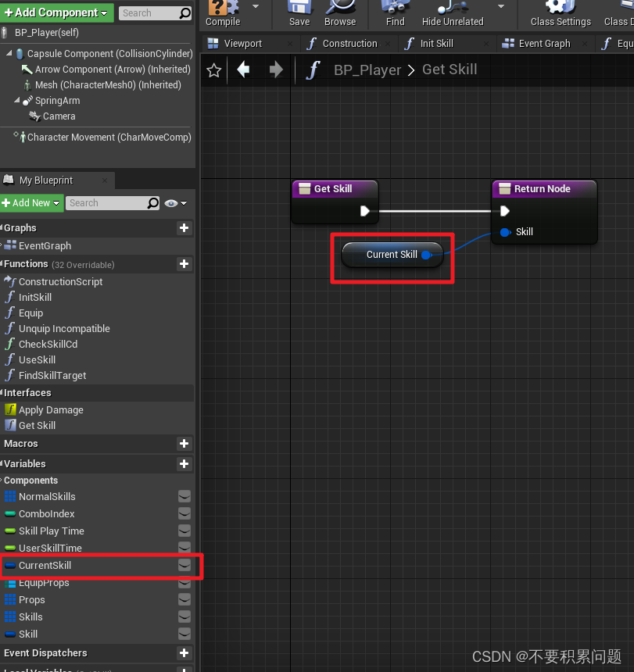Toggle ComboIndex variable visibility eye
This screenshot has width=634, height=672.
click(184, 513)
